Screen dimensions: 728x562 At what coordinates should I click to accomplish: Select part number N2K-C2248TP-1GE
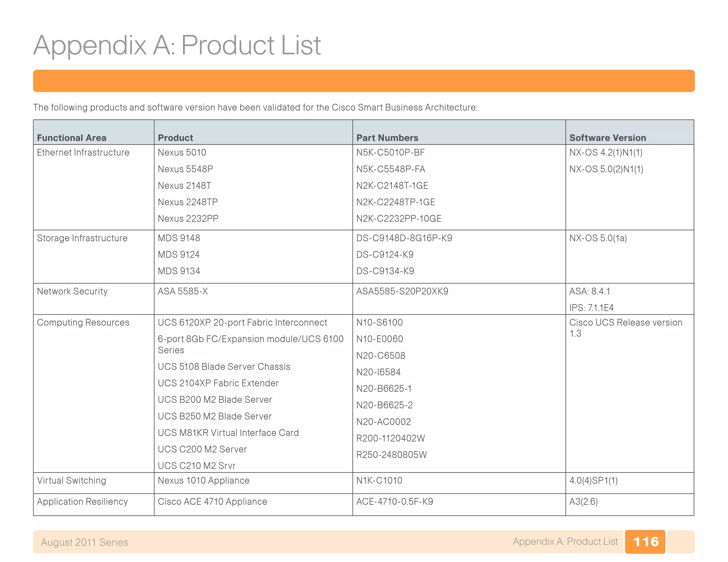pos(396,202)
